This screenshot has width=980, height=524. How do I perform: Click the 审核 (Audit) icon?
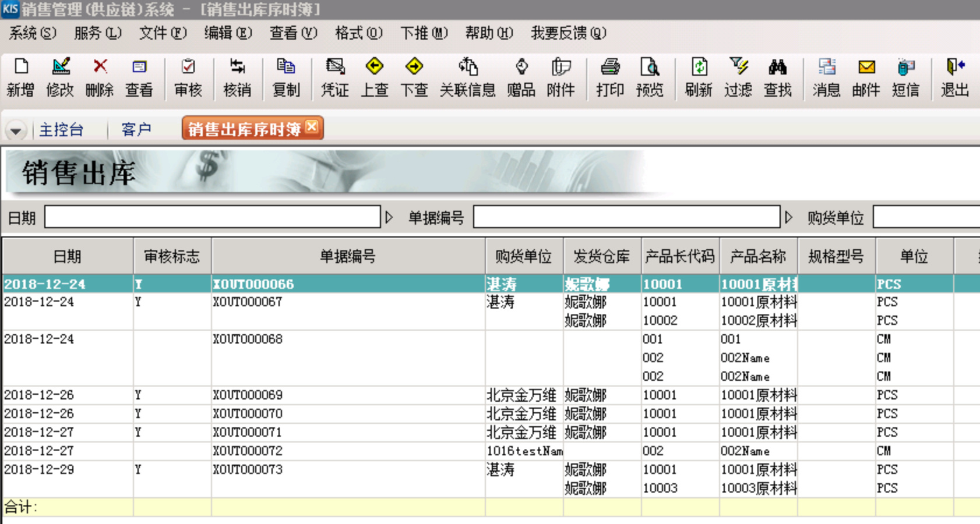click(x=188, y=77)
